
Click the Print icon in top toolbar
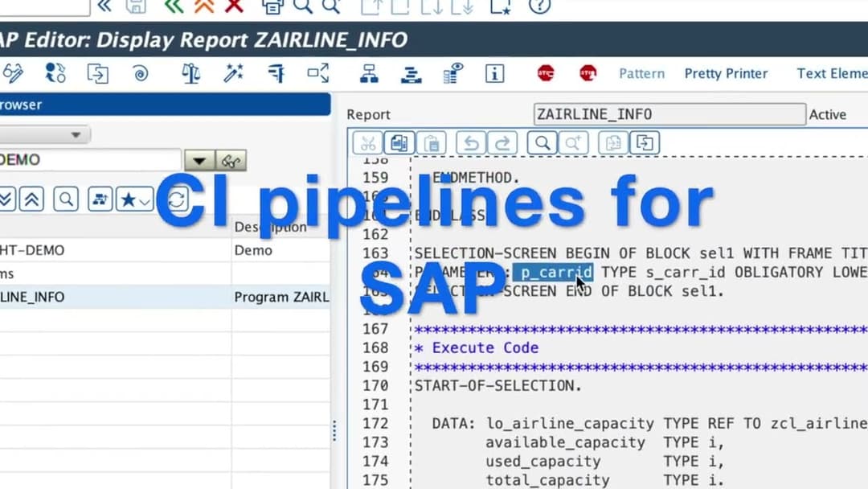coord(272,6)
